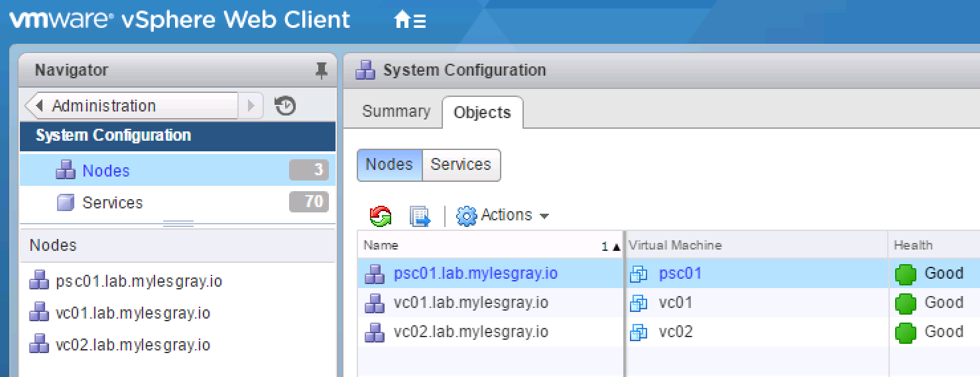Select Services in the Navigator list

(112, 202)
